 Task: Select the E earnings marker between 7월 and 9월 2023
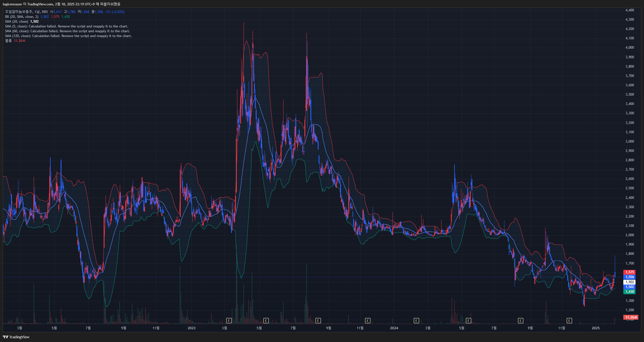[318, 321]
